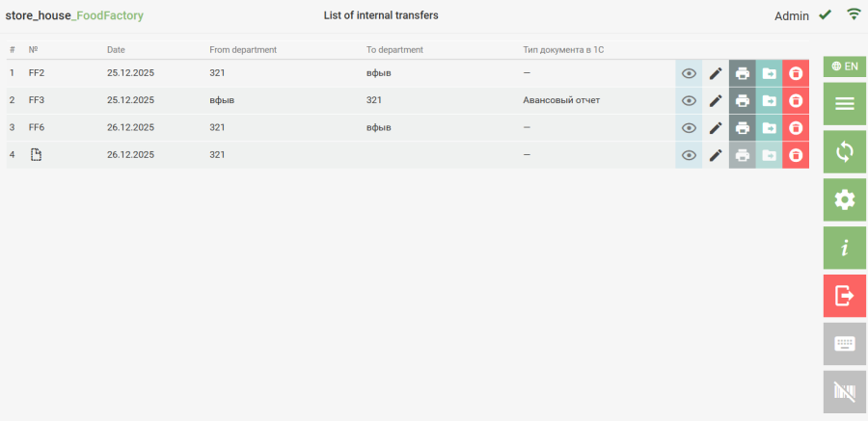Log out with the red exit button
Viewport: 868px width, 421px height.
844,296
